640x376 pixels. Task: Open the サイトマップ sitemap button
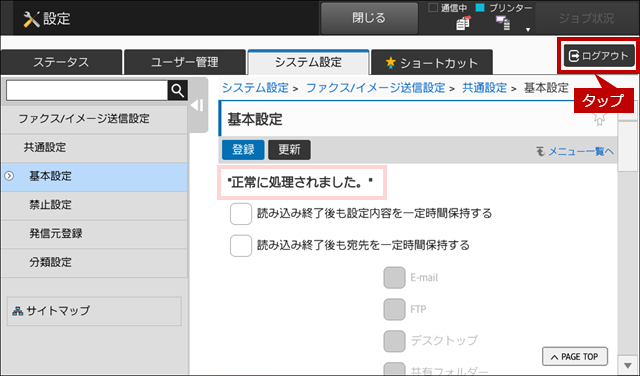coord(94,311)
